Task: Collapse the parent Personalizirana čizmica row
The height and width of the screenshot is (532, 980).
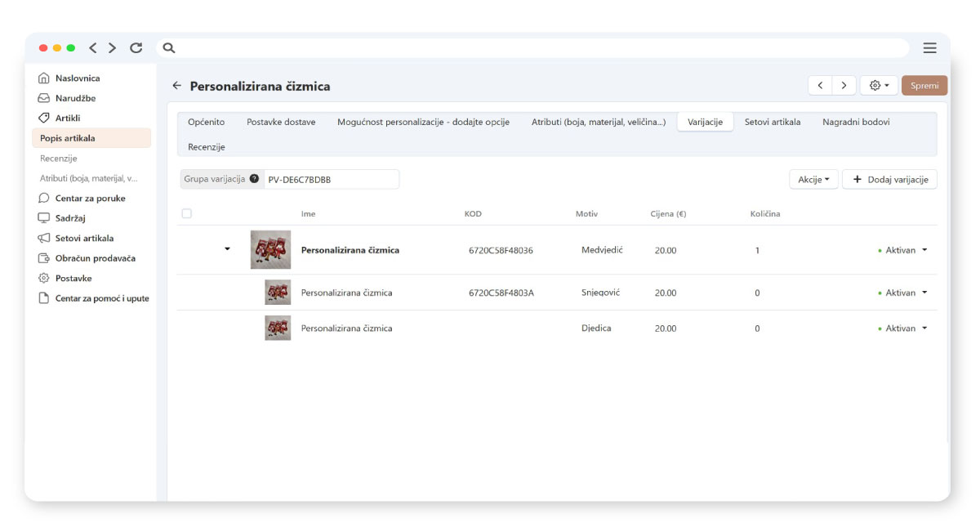Action: coord(227,249)
